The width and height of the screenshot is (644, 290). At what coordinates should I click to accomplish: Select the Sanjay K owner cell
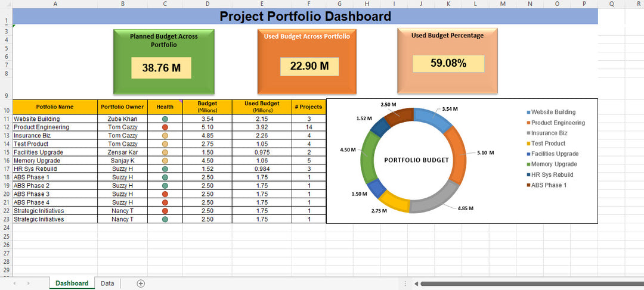[x=122, y=161]
